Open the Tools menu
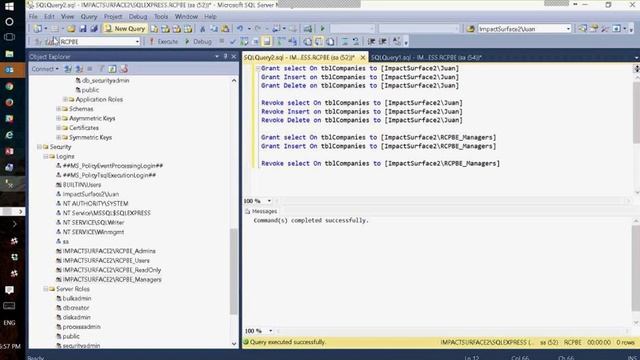The image size is (640, 360). tap(161, 17)
